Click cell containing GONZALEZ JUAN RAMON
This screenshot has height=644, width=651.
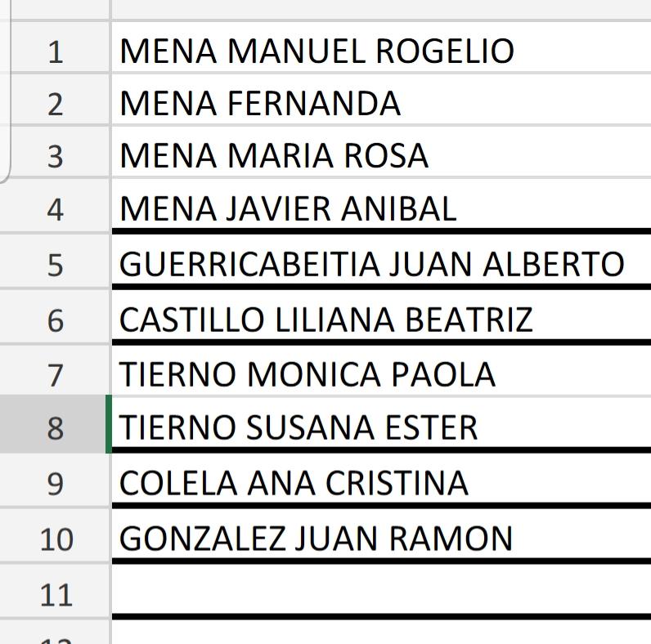(382, 534)
